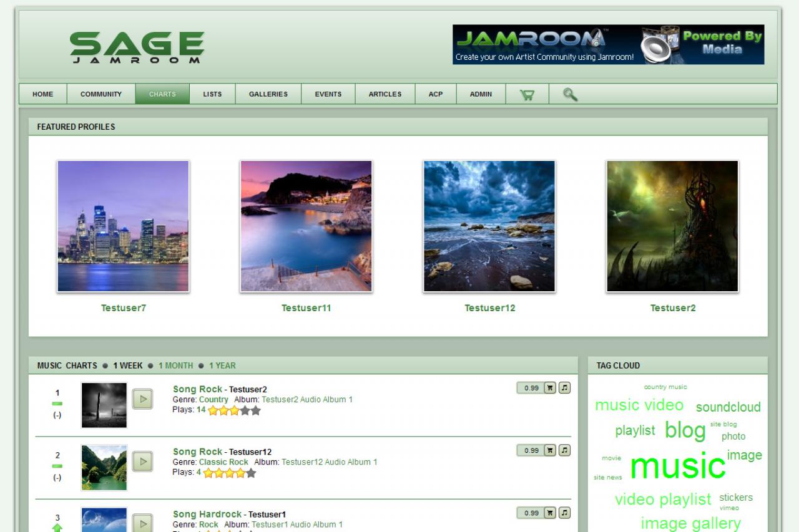Click the music note icon for Testuser2's Song Rock
Image resolution: width=799 pixels, height=532 pixels.
click(x=564, y=388)
